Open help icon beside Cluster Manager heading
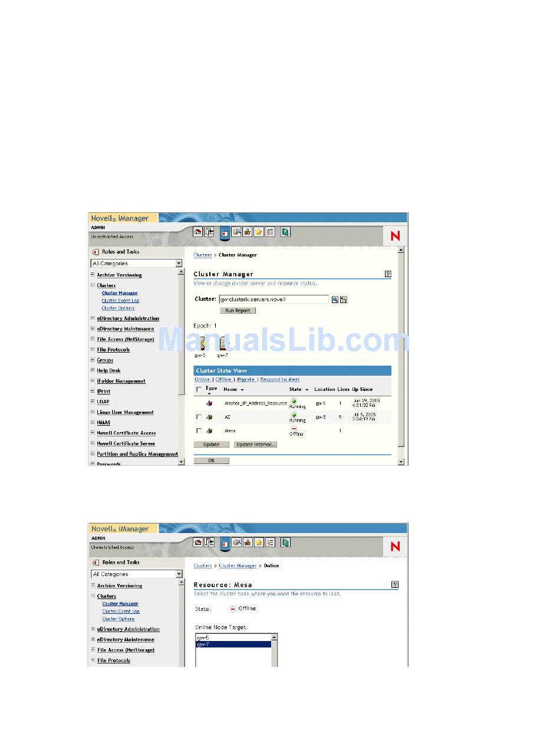Viewport: 560px width, 743px height. click(x=388, y=274)
